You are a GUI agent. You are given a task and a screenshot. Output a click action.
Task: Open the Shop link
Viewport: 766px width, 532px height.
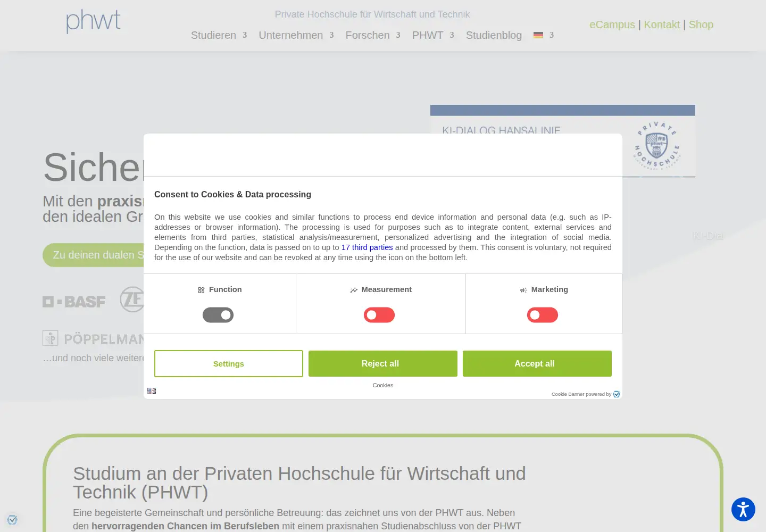pos(701,24)
